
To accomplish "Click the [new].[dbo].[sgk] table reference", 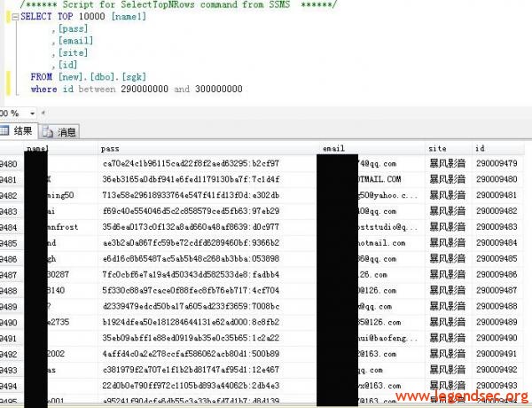I will 102,77.
